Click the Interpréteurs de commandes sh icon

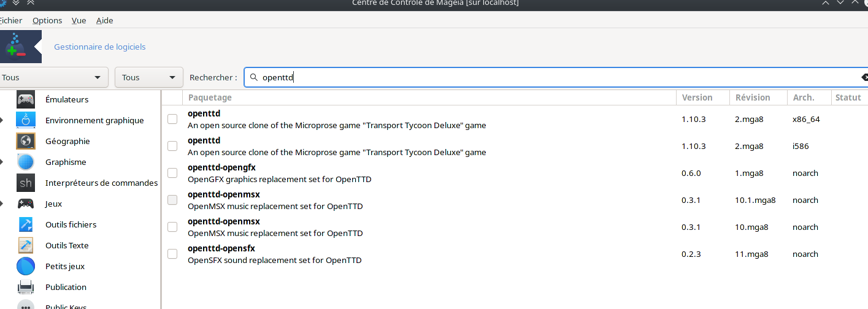point(26,183)
